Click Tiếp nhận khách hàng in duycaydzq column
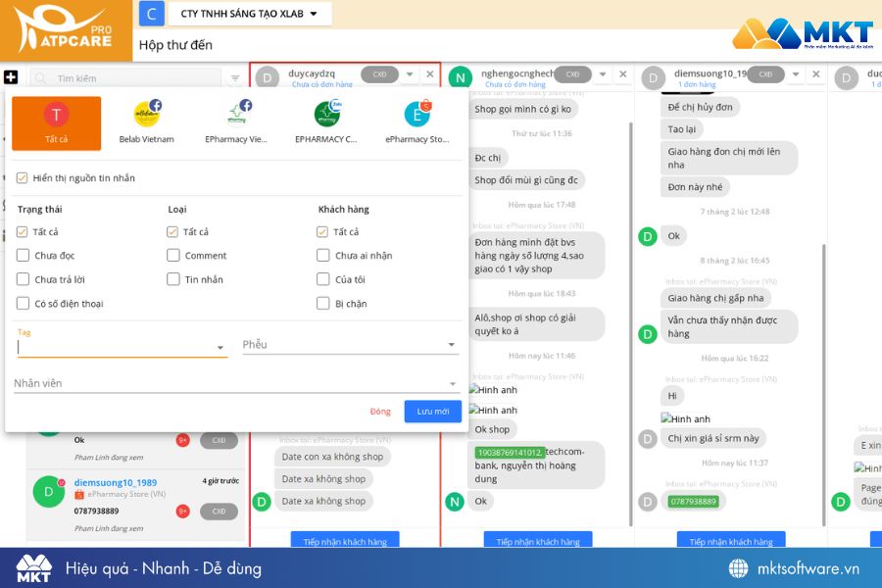Viewport: 882px width, 588px height. pyautogui.click(x=345, y=541)
